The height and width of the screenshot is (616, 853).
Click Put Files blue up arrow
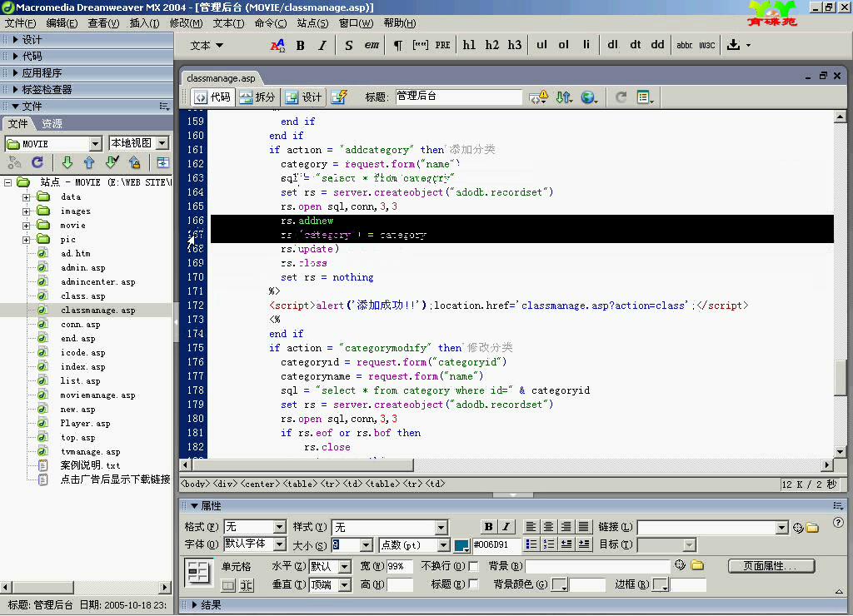coord(89,162)
